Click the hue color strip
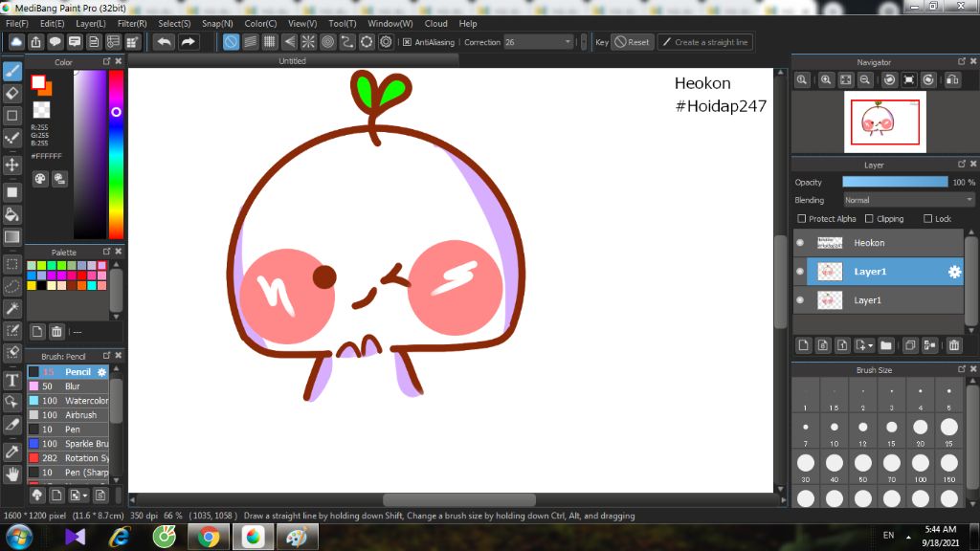This screenshot has width=980, height=551. (116, 154)
